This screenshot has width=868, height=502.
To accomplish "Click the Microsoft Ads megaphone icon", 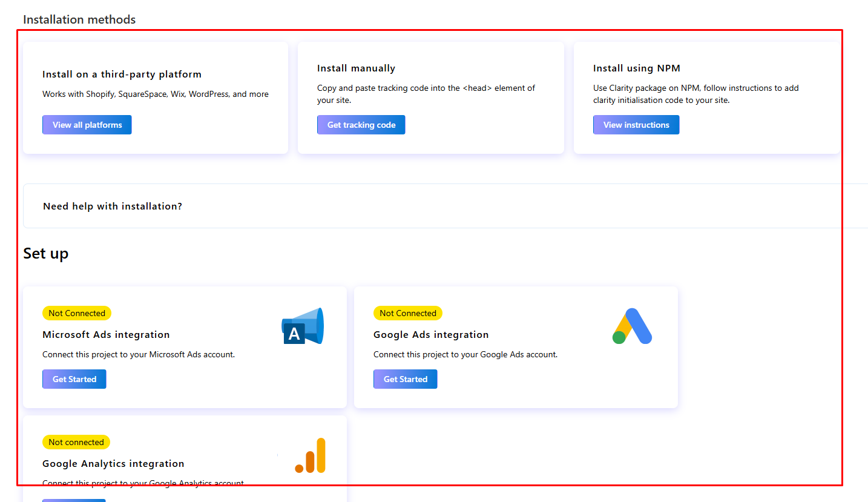I will [x=302, y=326].
